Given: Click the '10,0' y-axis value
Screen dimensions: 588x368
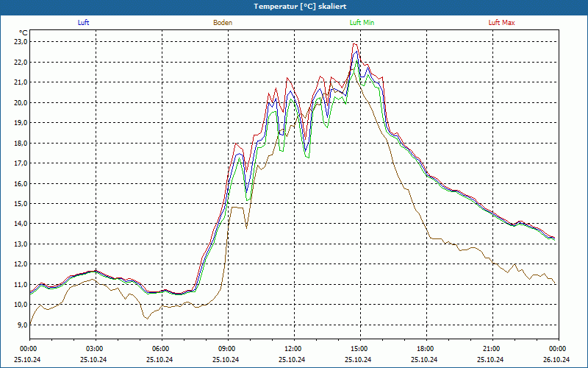Looking at the screenshot, I should tap(21, 305).
